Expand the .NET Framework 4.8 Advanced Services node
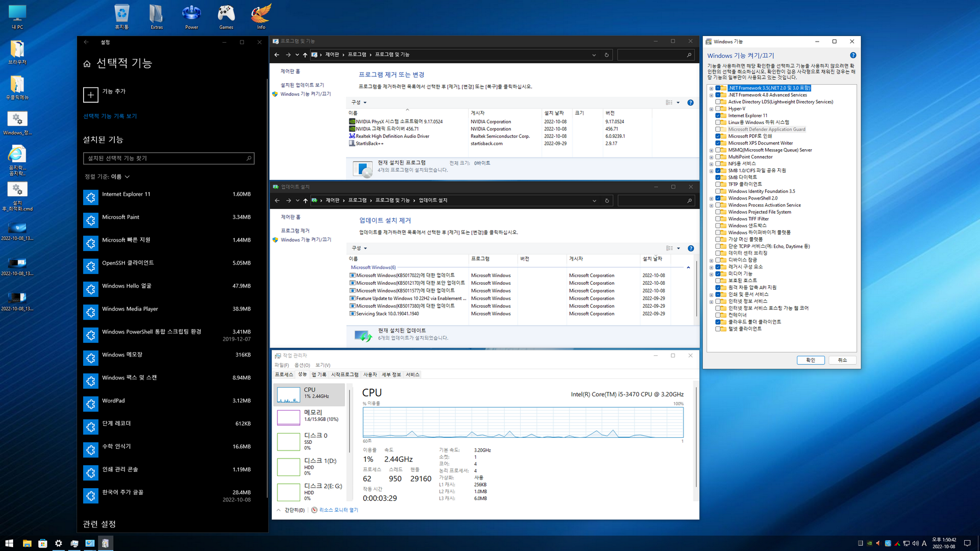 point(711,95)
